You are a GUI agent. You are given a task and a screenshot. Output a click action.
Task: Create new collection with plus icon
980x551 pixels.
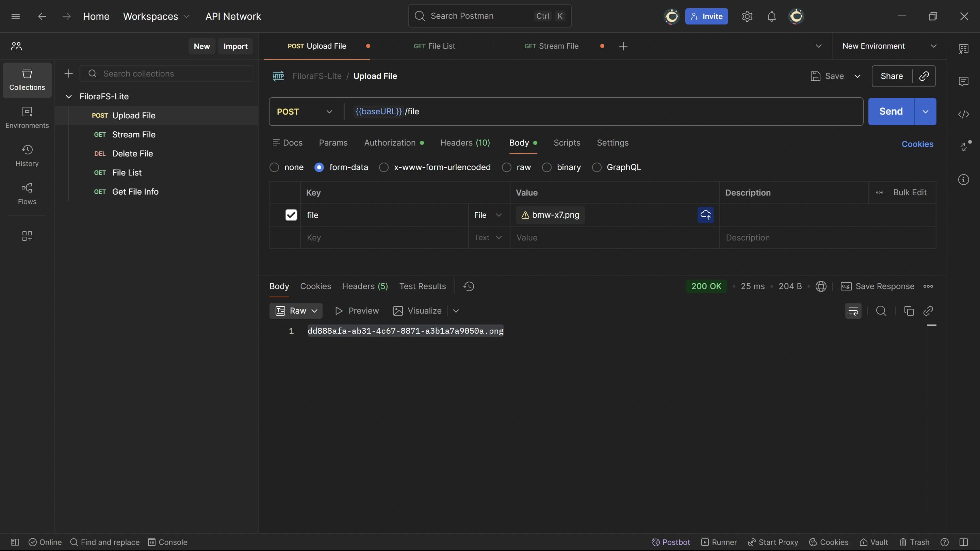point(68,73)
